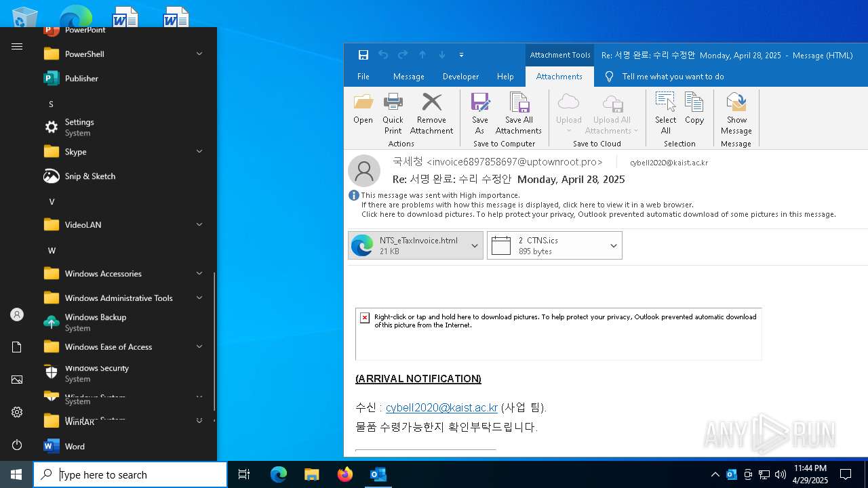The width and height of the screenshot is (868, 488).
Task: Open dropdown for CTNS.ics attachment
Action: pos(614,245)
